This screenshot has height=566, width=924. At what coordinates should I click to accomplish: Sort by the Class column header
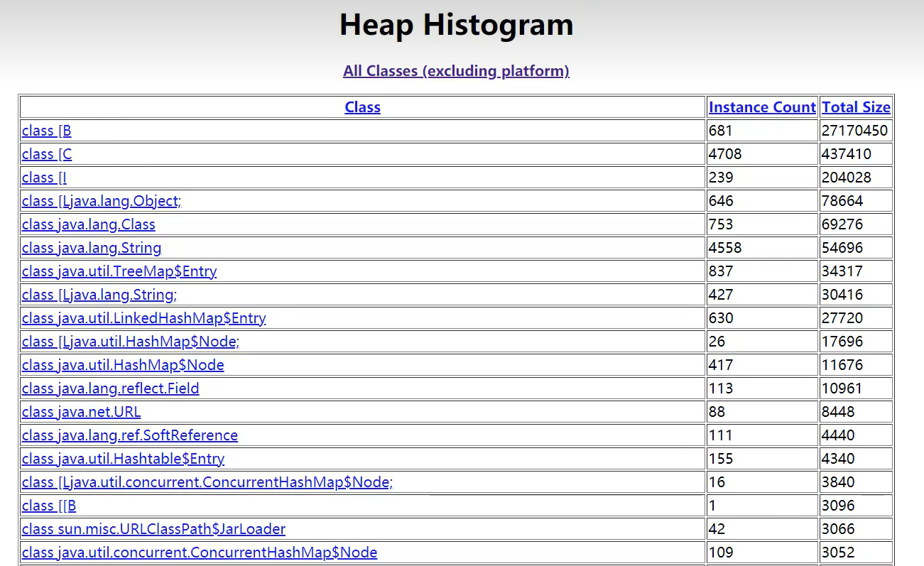coord(362,107)
